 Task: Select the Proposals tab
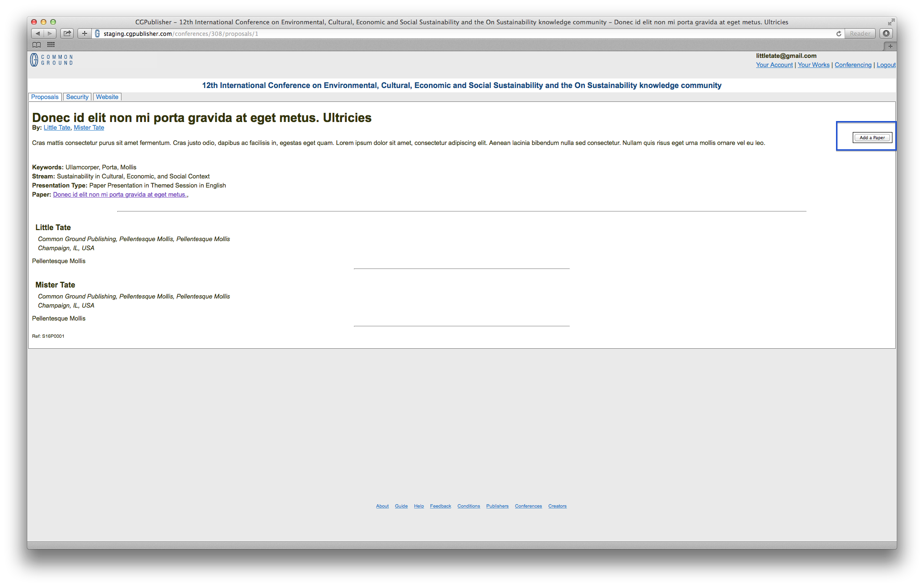point(44,97)
